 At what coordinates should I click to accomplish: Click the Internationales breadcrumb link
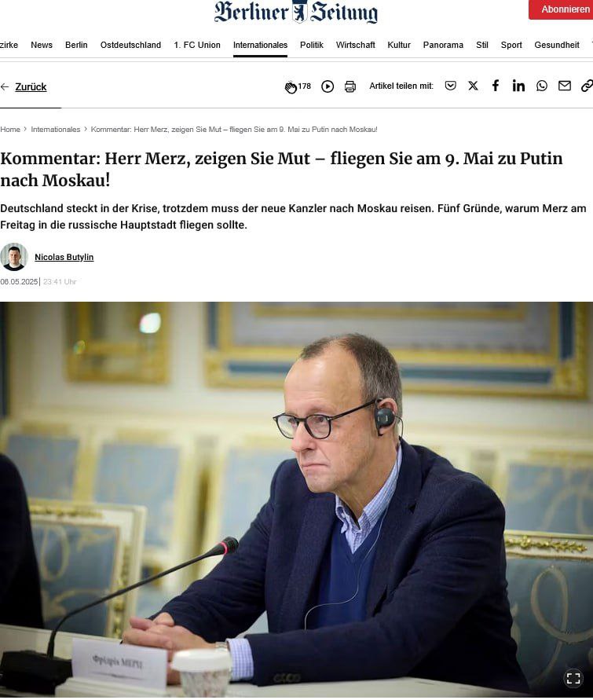click(x=55, y=130)
